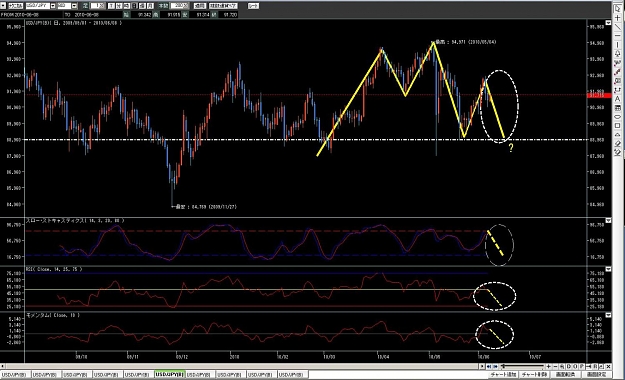625x380 pixels.
Task: Click the RSI( Close, 14, 25, 75 ) panel title
Action: [x=54, y=269]
